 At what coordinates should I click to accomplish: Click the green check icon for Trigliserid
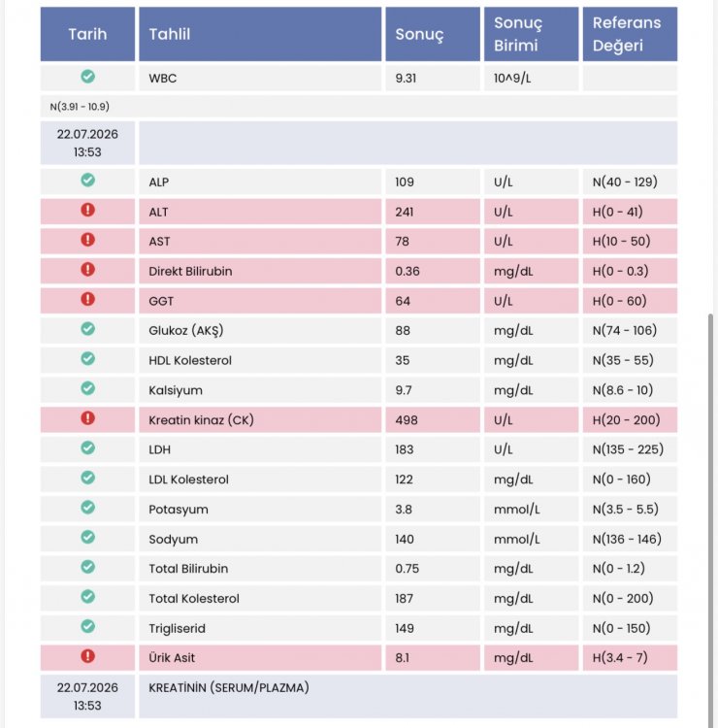point(87,626)
